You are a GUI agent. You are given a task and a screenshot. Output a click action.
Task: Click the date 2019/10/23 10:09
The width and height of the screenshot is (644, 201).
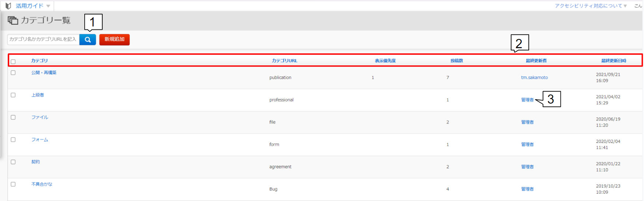pyautogui.click(x=608, y=189)
